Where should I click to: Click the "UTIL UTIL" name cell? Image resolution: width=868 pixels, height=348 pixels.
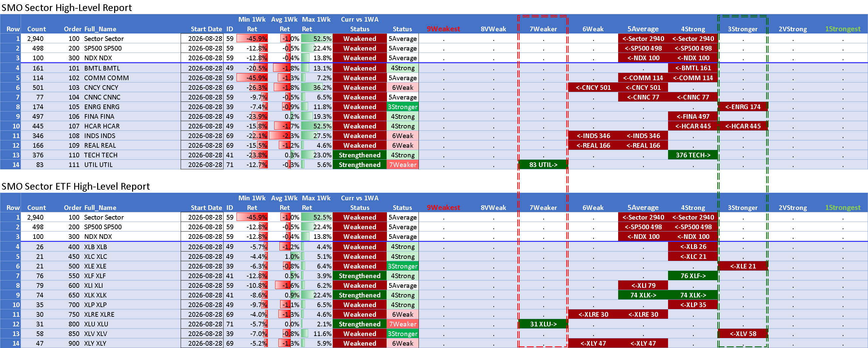tap(98, 165)
